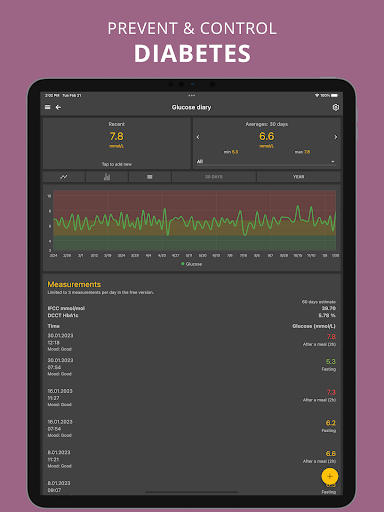Select the 5.3 fasting glucose value
384x512 pixels.
[331, 362]
